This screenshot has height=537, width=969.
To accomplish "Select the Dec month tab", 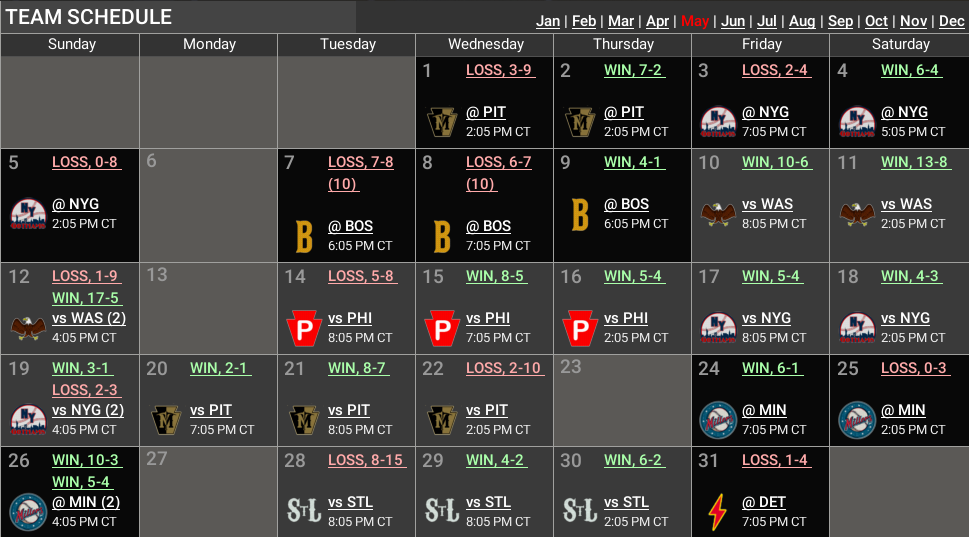I will [x=951, y=21].
